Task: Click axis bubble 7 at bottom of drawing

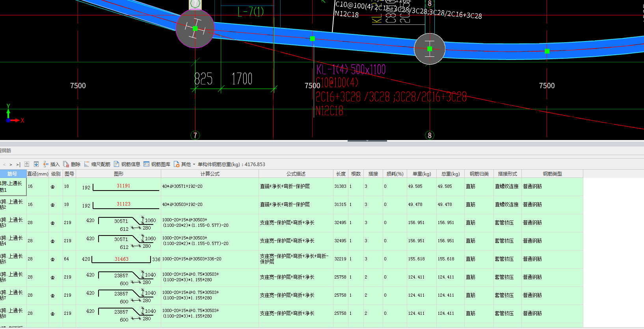Action: 195,135
